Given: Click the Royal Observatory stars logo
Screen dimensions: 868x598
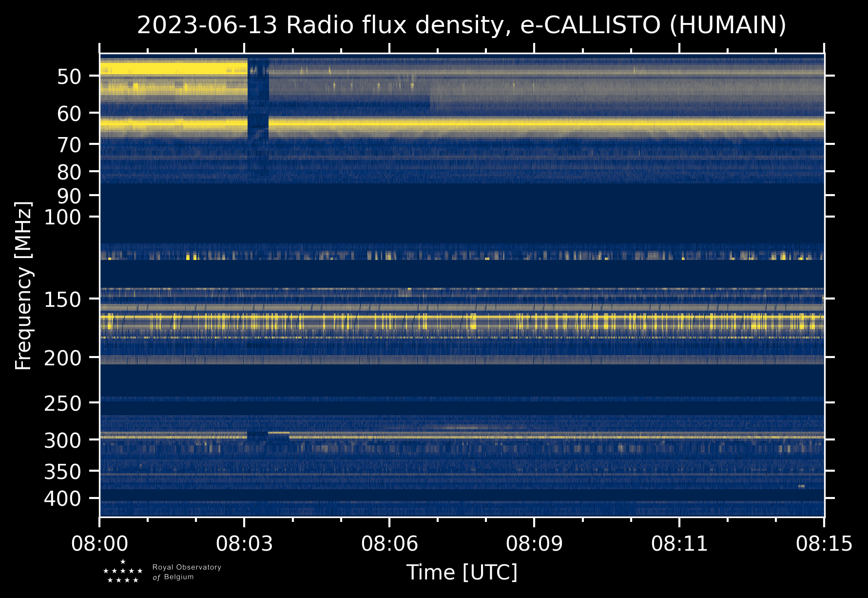Looking at the screenshot, I should [x=123, y=572].
